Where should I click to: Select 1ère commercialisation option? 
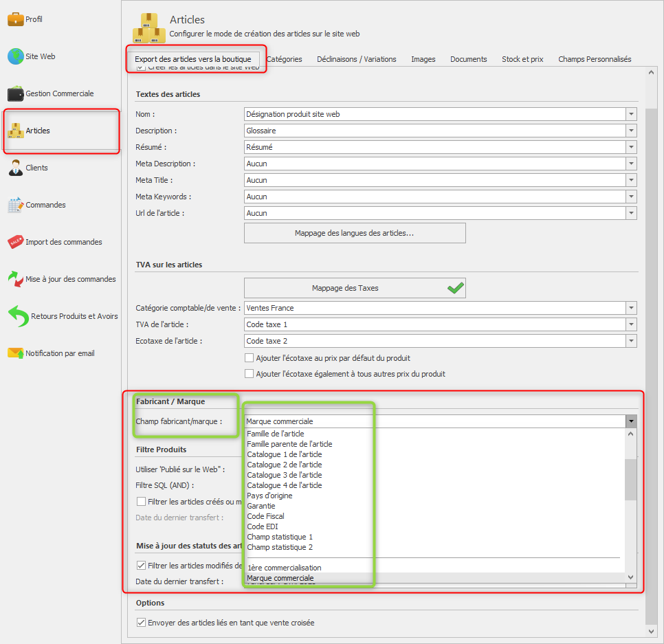click(x=435, y=568)
